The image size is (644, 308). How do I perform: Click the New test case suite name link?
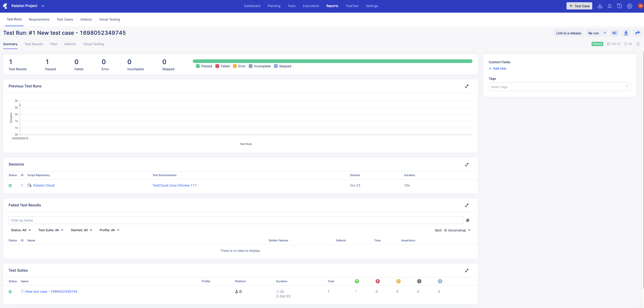[51, 292]
